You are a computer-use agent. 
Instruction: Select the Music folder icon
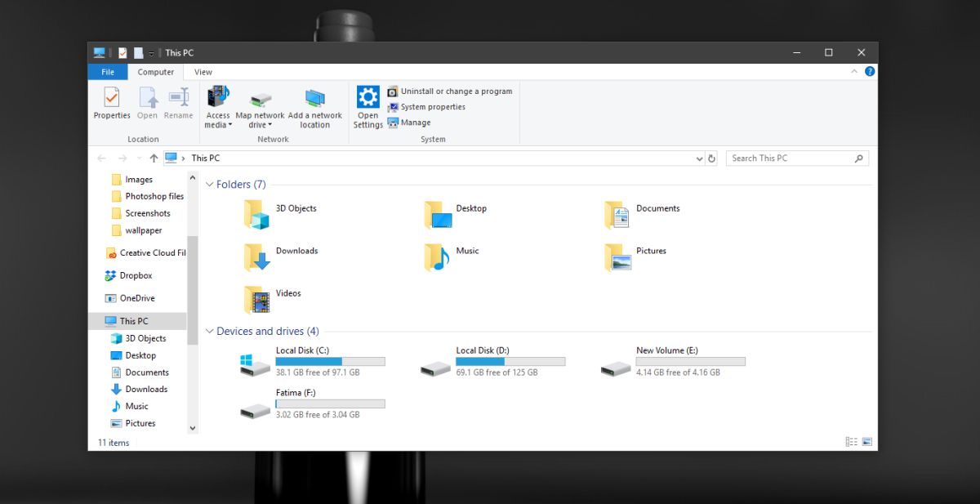(437, 256)
